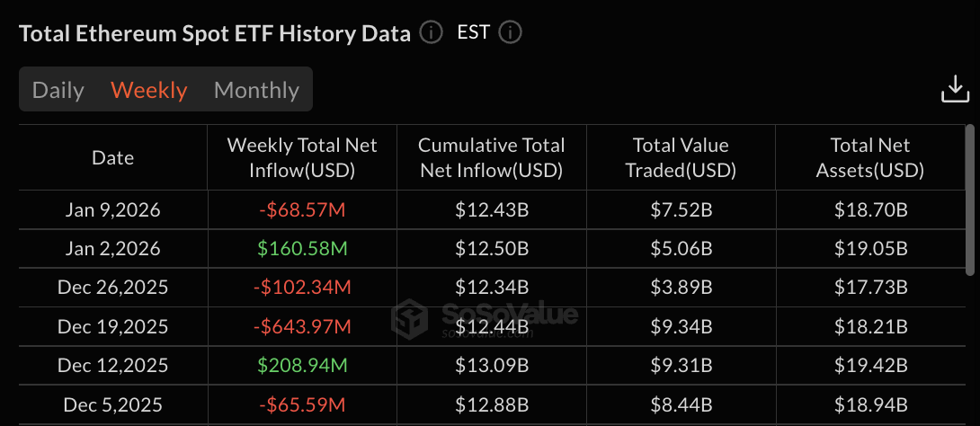
Task: Click the $19.42B net assets cell
Action: [x=870, y=366]
